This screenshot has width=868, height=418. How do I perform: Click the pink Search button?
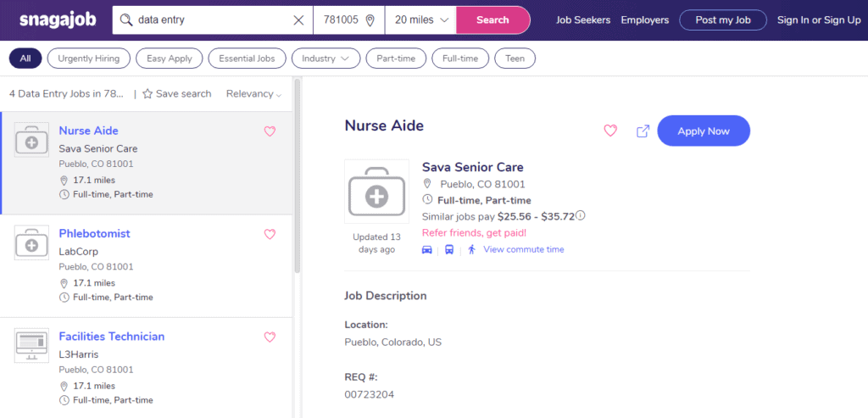(x=492, y=20)
